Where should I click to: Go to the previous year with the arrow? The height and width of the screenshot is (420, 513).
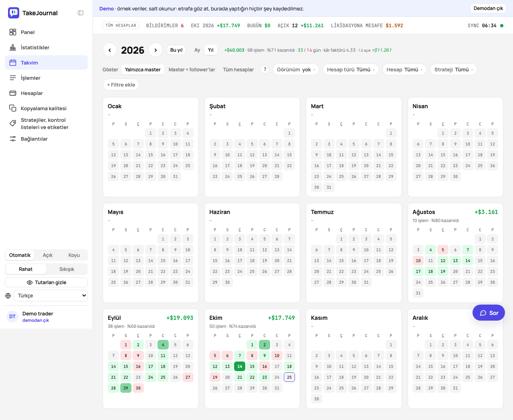pos(110,50)
